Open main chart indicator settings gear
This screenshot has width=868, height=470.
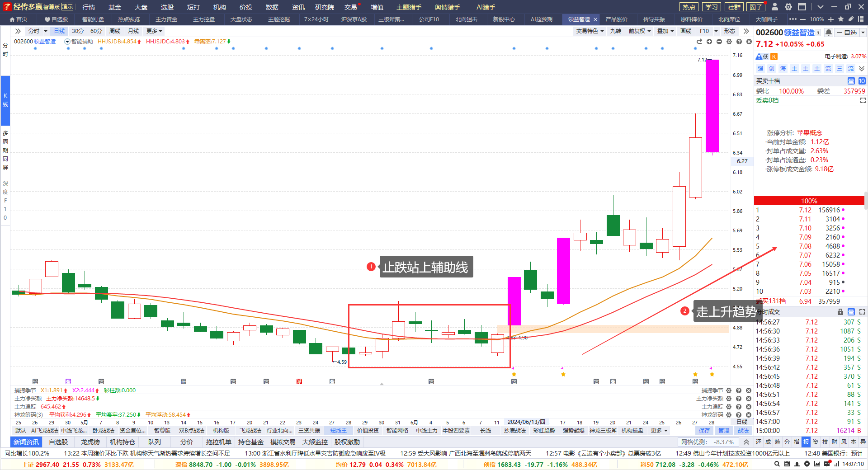coord(729,42)
